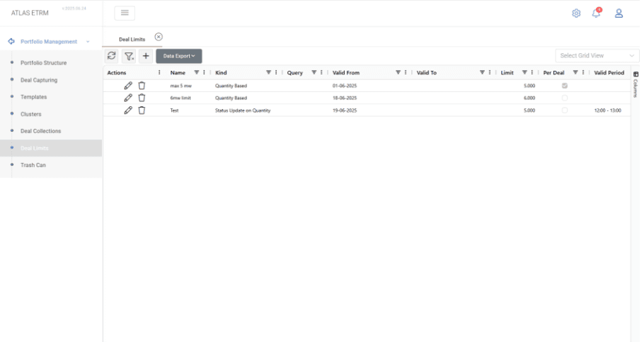
Task: Clear filters with the funnel icon
Action: point(129,56)
